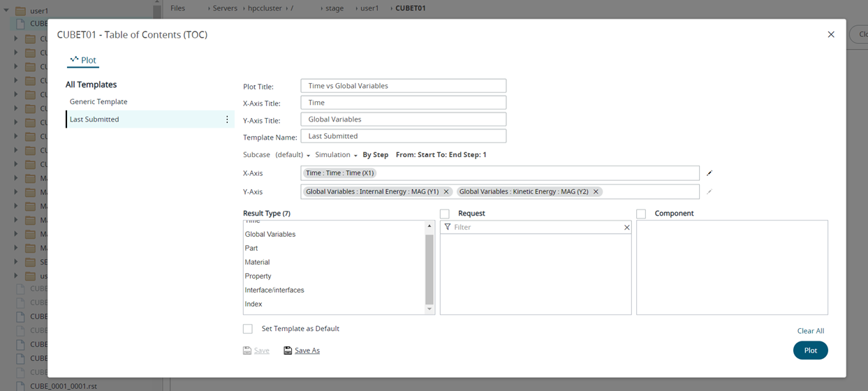This screenshot has height=391, width=868.
Task: Click the By Step option
Action: pyautogui.click(x=376, y=155)
